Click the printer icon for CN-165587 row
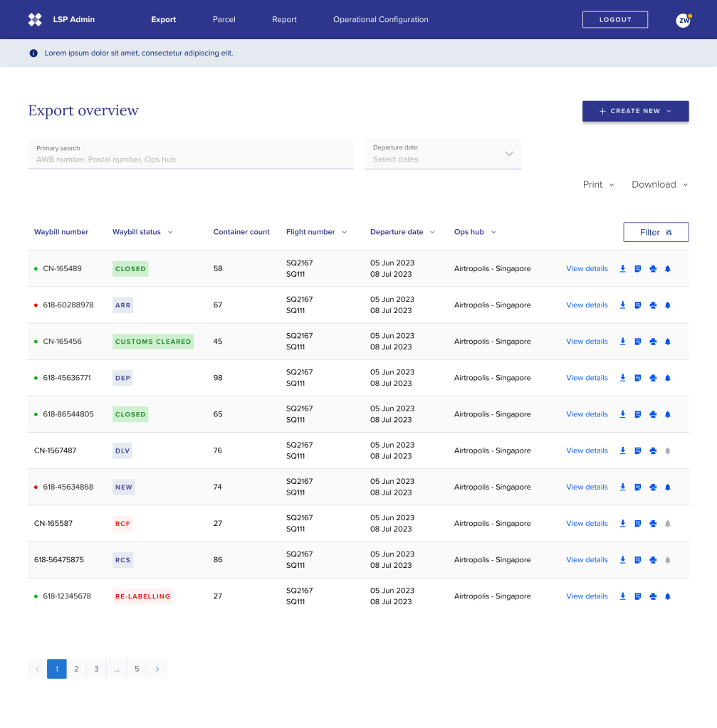The image size is (717, 728). 653,524
